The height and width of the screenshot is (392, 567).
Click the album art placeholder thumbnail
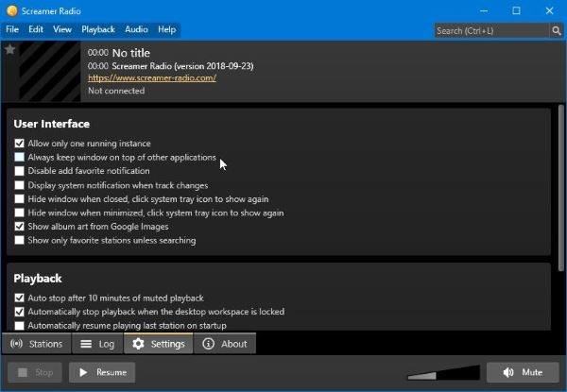[x=49, y=71]
